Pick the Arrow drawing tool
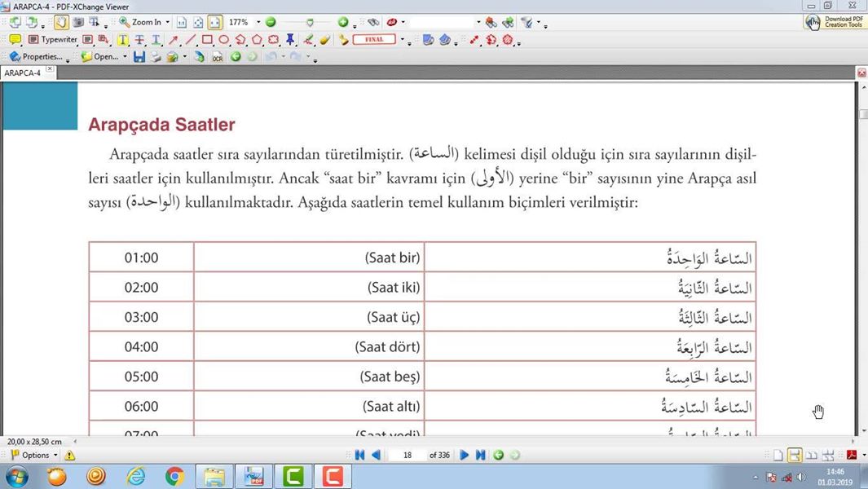Screen dimensions: 868x489 [x=174, y=39]
